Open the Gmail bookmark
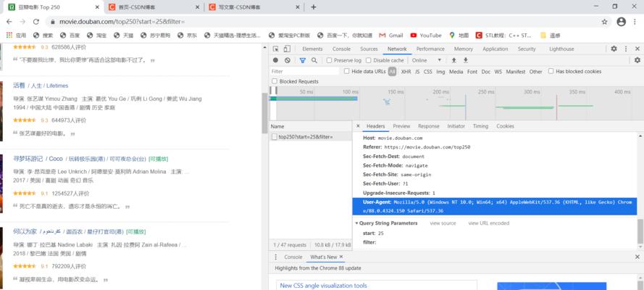Screen dimensions: 644x290 391,36
